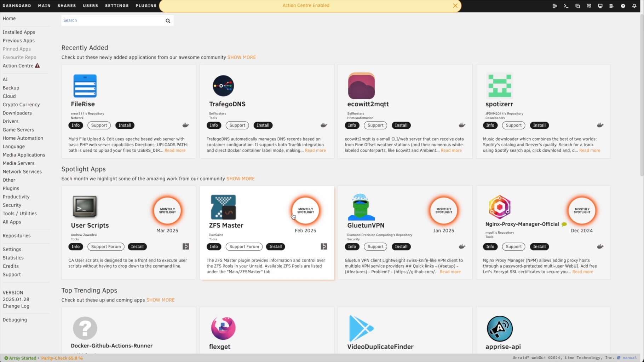The height and width of the screenshot is (362, 644).
Task: Open the Users menu tab
Action: point(91,6)
